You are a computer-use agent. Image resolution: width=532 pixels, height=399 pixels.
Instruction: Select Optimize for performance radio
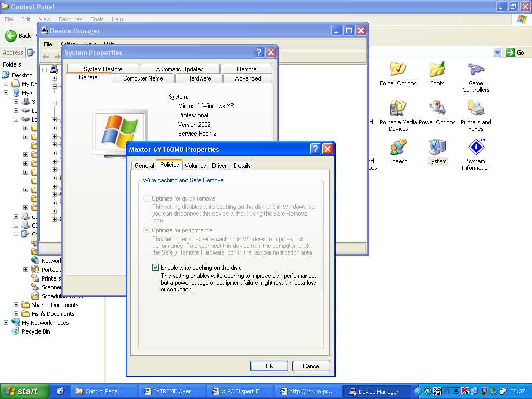(x=147, y=230)
